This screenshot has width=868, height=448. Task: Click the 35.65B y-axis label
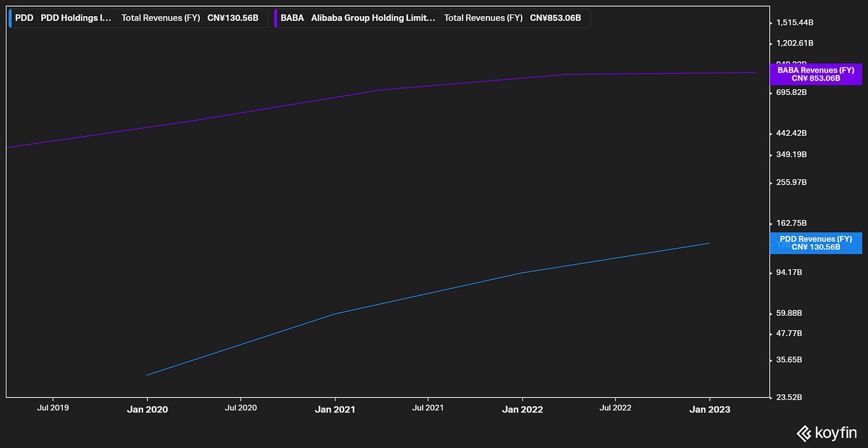(789, 360)
